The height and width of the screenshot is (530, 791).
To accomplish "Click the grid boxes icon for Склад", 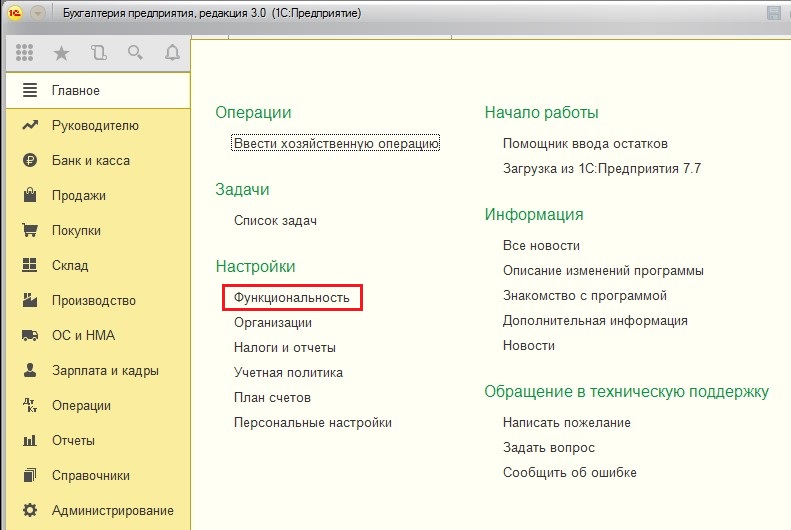I will (30, 265).
